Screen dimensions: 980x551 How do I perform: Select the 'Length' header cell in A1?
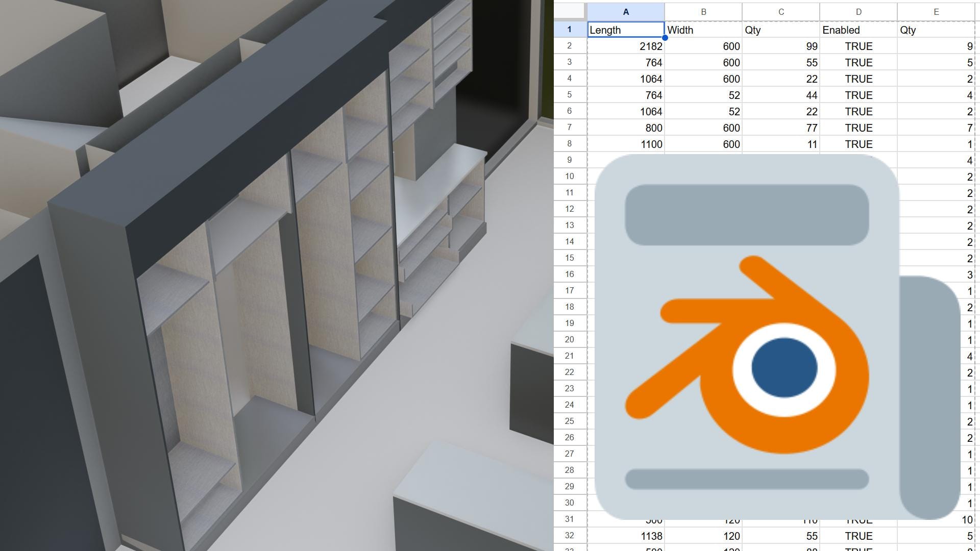coord(625,30)
